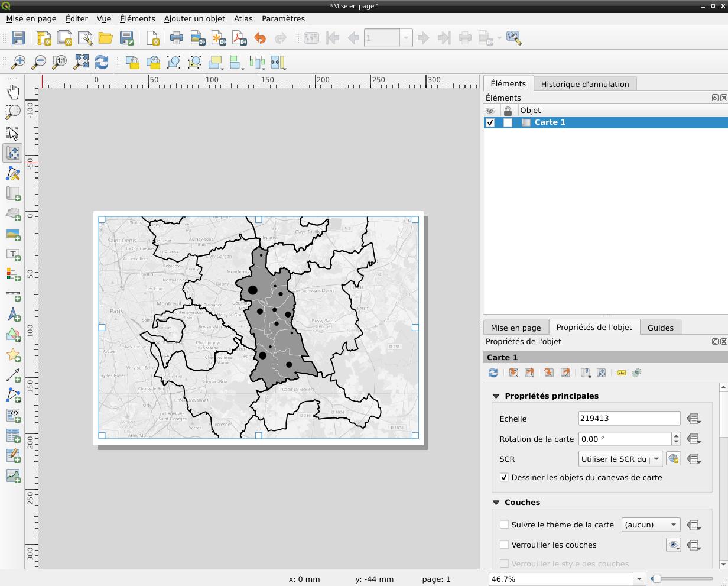Click the Zoom in magnifier icon
The width and height of the screenshot is (728, 586).
tap(19, 62)
